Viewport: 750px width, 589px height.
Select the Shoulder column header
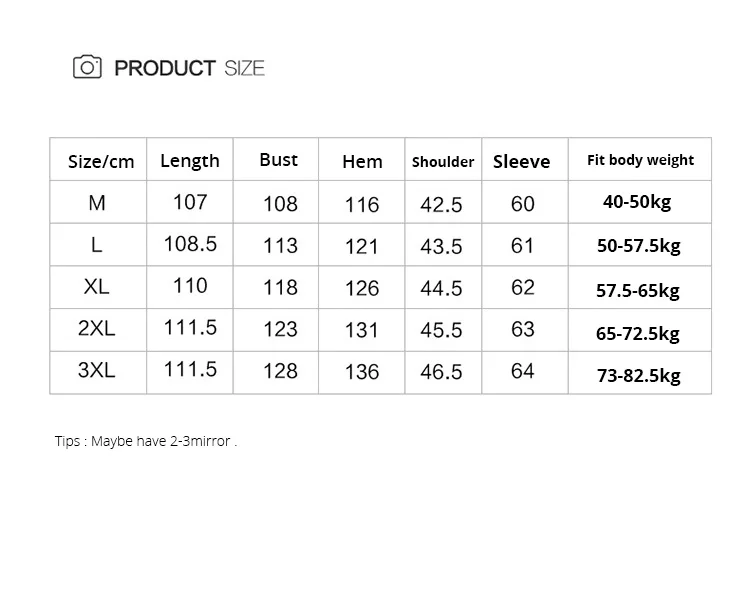[x=443, y=161]
